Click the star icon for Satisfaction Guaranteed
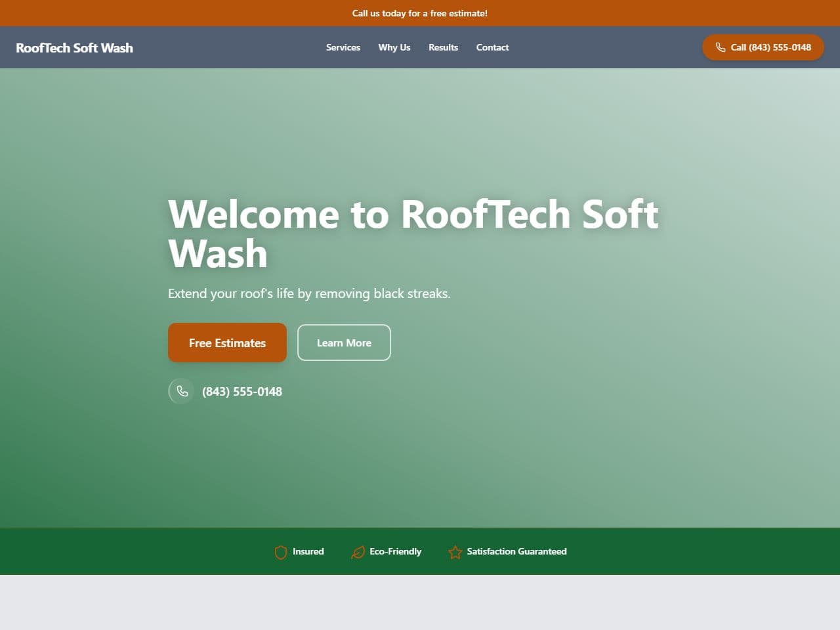The height and width of the screenshot is (630, 840). point(455,553)
